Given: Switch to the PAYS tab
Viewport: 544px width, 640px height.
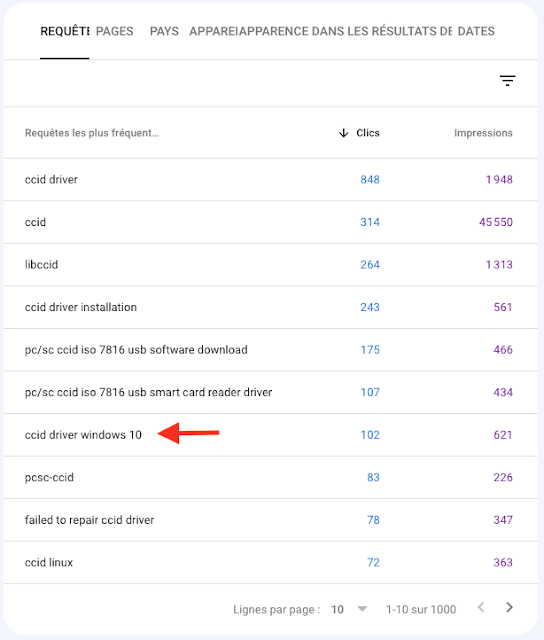Looking at the screenshot, I should 164,31.
